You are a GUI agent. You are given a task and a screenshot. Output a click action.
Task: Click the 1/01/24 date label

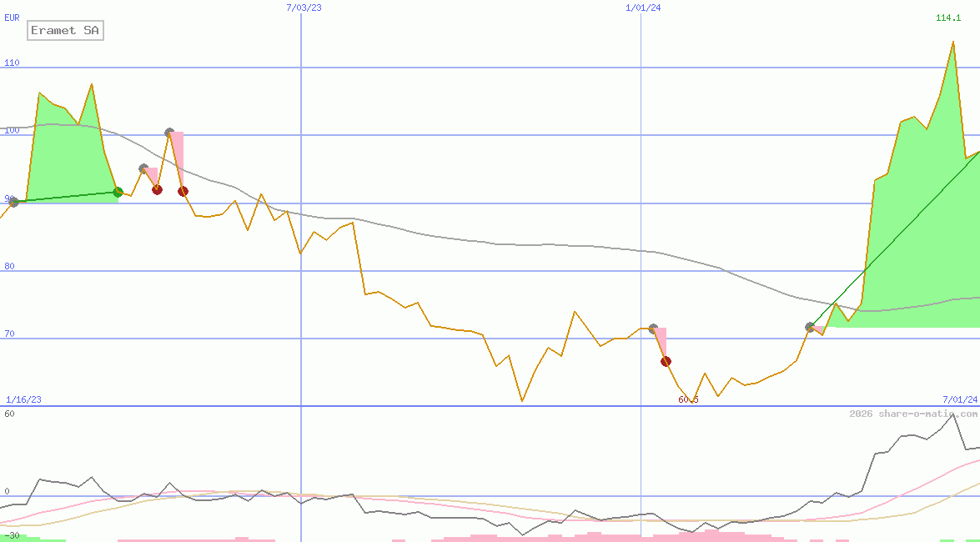click(x=643, y=8)
